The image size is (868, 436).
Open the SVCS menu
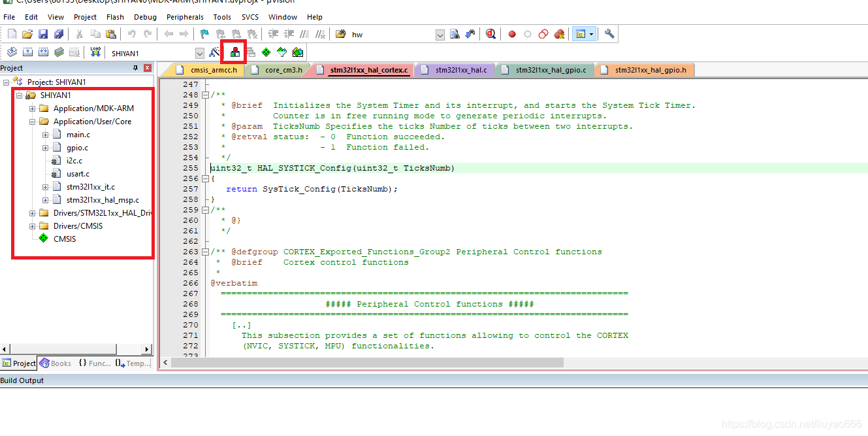pyautogui.click(x=249, y=17)
